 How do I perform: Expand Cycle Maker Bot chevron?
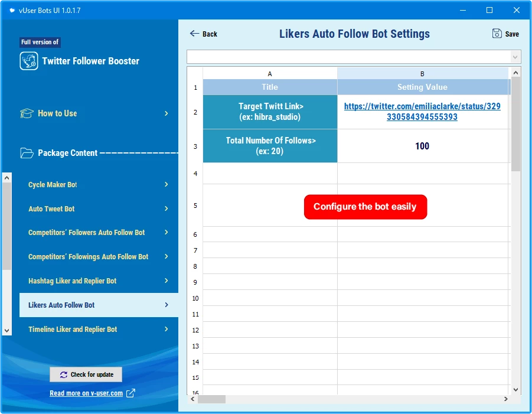tap(167, 184)
